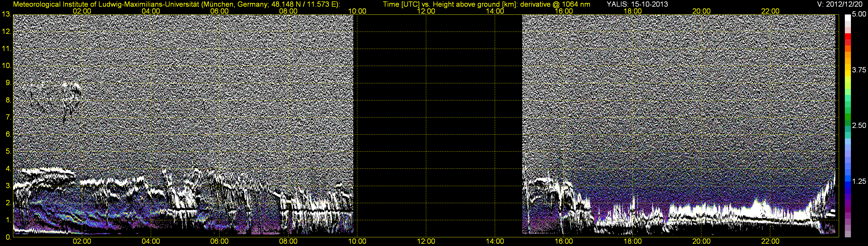Click the 10:00 label on the bottom time axis
This screenshot has width=868, height=246.
coord(357,241)
